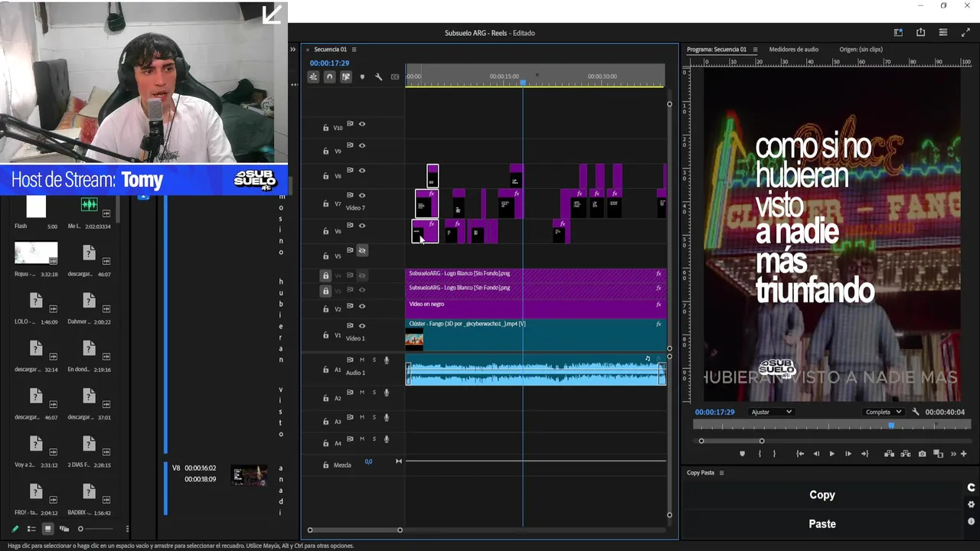
Task: Click the timeline timecode 00:00:17:29
Action: coord(329,63)
